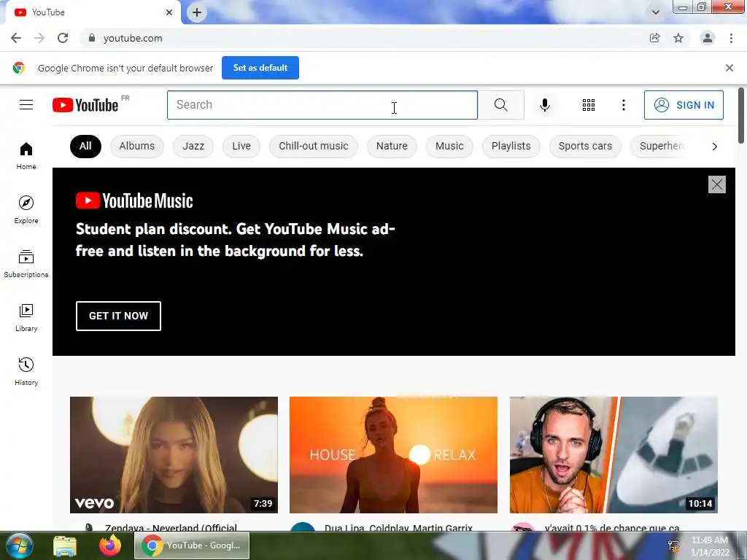Go to the YouTube logo homepage

(85, 105)
